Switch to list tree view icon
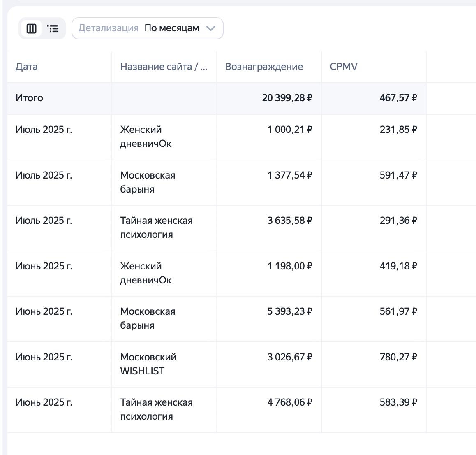This screenshot has width=476, height=455. pos(53,28)
